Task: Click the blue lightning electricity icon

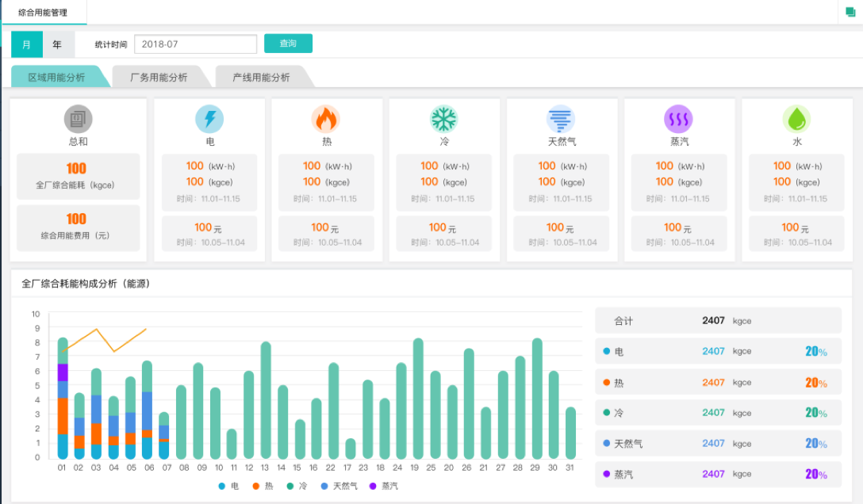Action: click(209, 120)
